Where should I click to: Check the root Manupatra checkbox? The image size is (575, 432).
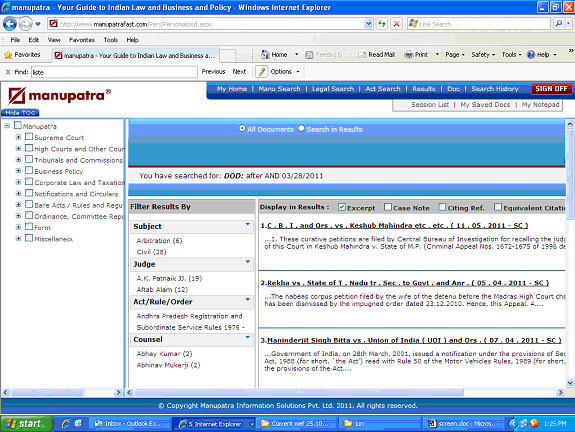(18, 125)
